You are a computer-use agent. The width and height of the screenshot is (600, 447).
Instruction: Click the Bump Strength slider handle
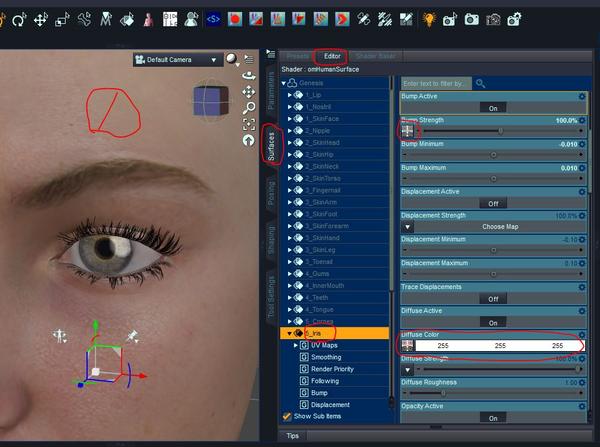[x=501, y=131]
